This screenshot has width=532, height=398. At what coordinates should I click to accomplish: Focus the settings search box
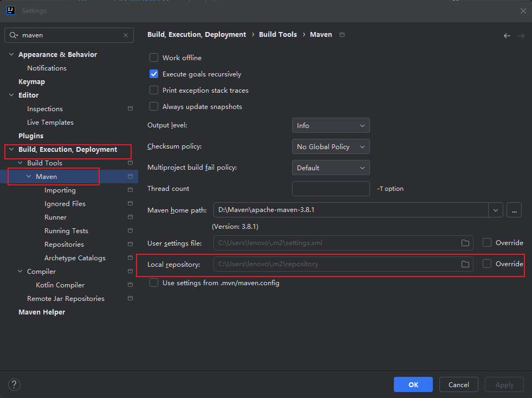pos(69,35)
